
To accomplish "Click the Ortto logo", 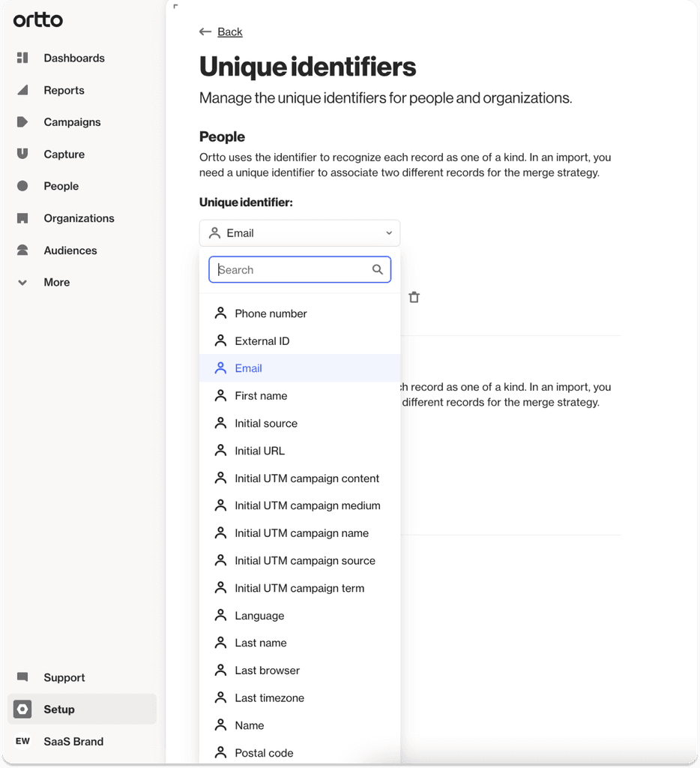I will (37, 20).
